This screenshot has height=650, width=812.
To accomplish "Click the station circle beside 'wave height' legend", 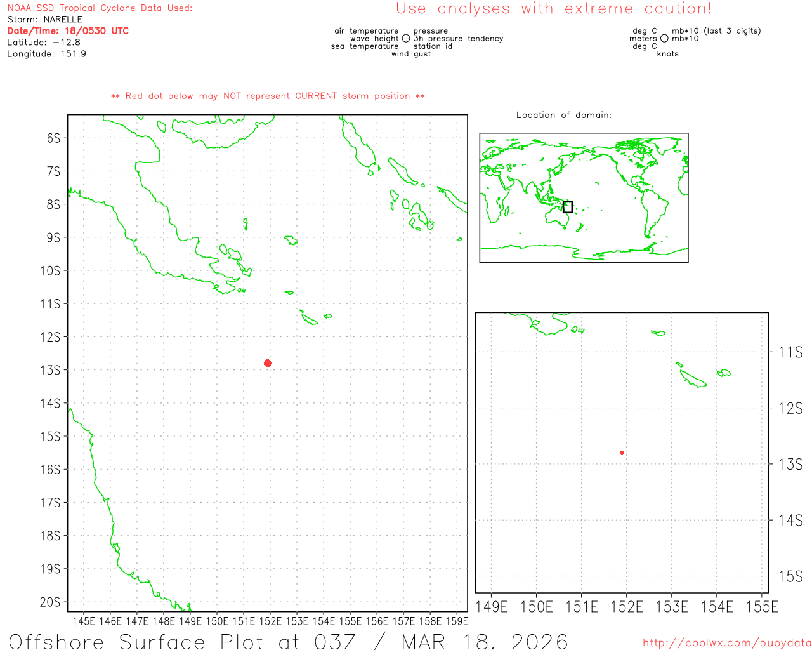I will coord(406,39).
